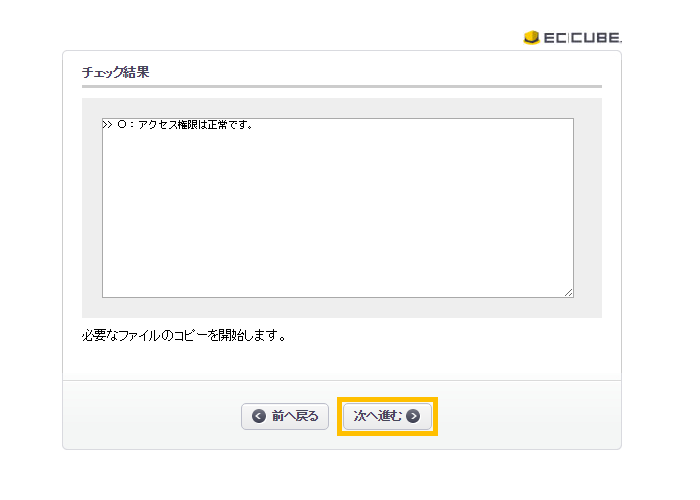Click the 次へ進む label text
Viewport: 700px width, 500px height.
coord(378,416)
